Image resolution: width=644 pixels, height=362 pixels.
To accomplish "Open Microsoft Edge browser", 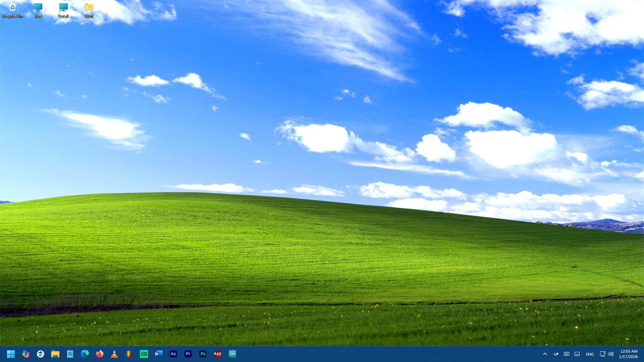I will [85, 354].
